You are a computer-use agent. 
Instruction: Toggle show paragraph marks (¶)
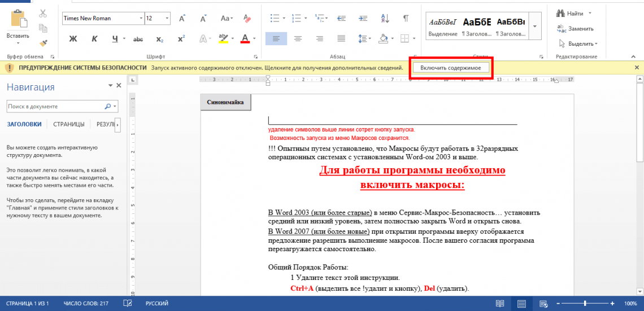(406, 18)
